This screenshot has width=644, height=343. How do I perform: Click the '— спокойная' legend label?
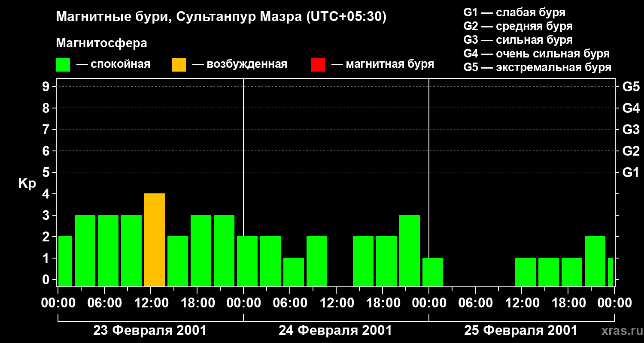[x=113, y=64]
